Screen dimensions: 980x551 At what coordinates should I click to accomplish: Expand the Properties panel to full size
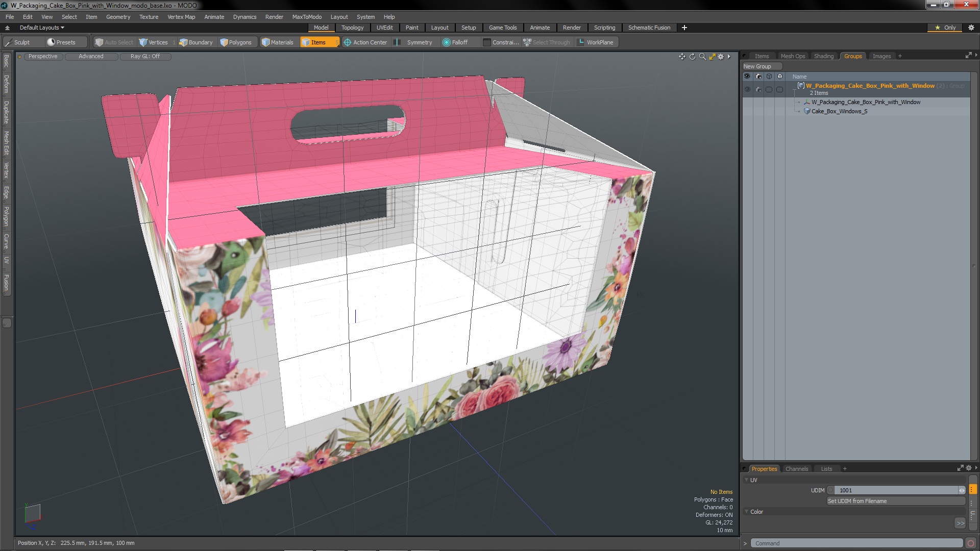960,468
